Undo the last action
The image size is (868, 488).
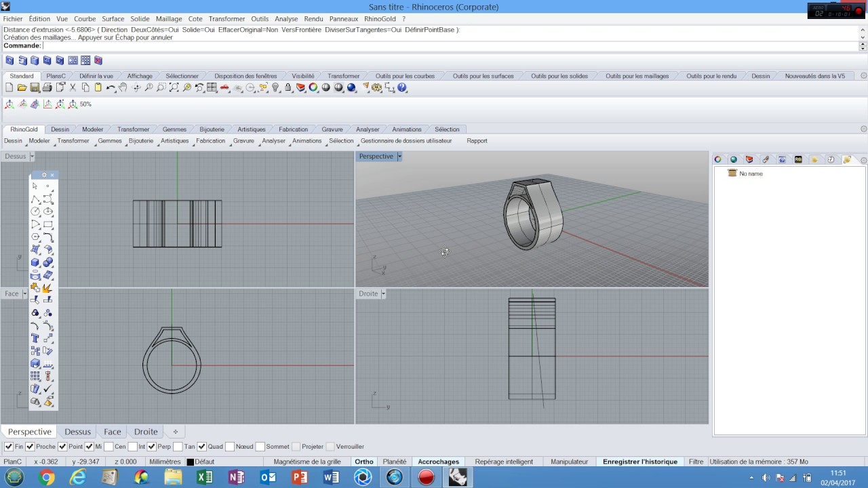pos(111,87)
